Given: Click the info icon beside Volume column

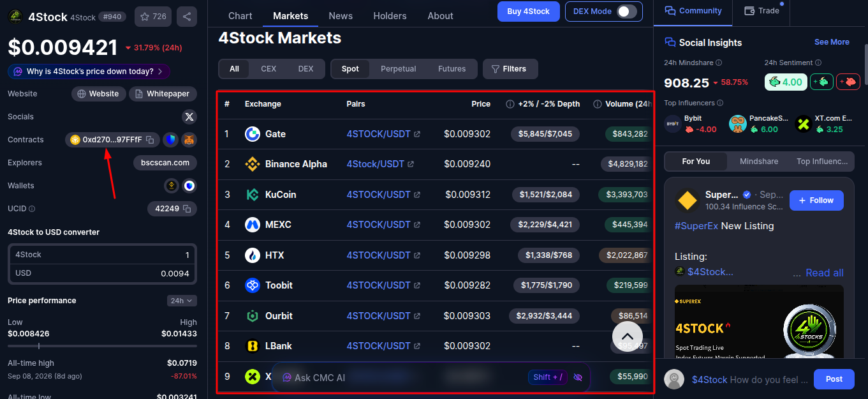Looking at the screenshot, I should click(x=598, y=104).
